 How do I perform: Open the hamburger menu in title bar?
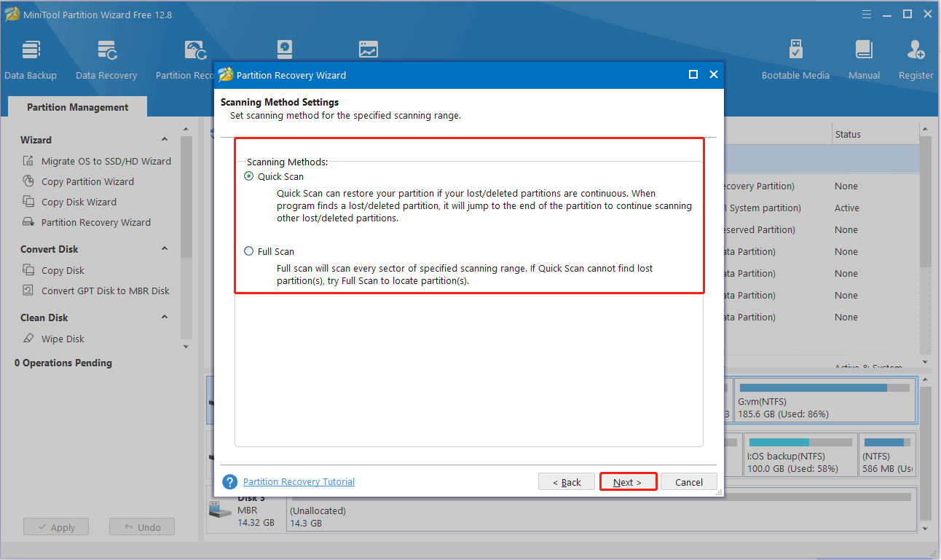[867, 14]
